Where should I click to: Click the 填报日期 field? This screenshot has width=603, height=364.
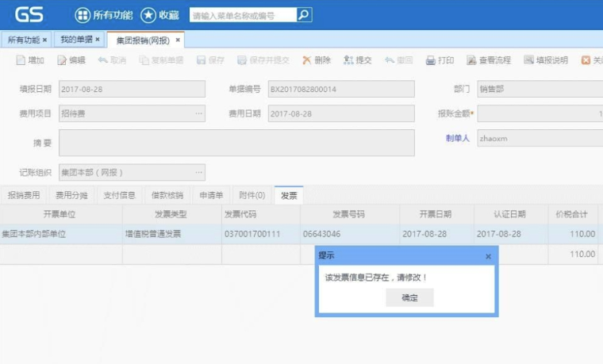(x=132, y=89)
